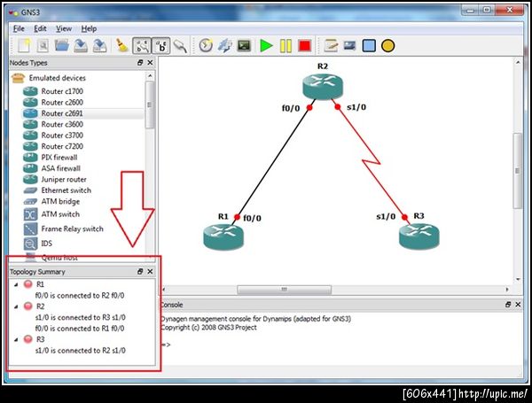Open console to all devices

(x=244, y=45)
